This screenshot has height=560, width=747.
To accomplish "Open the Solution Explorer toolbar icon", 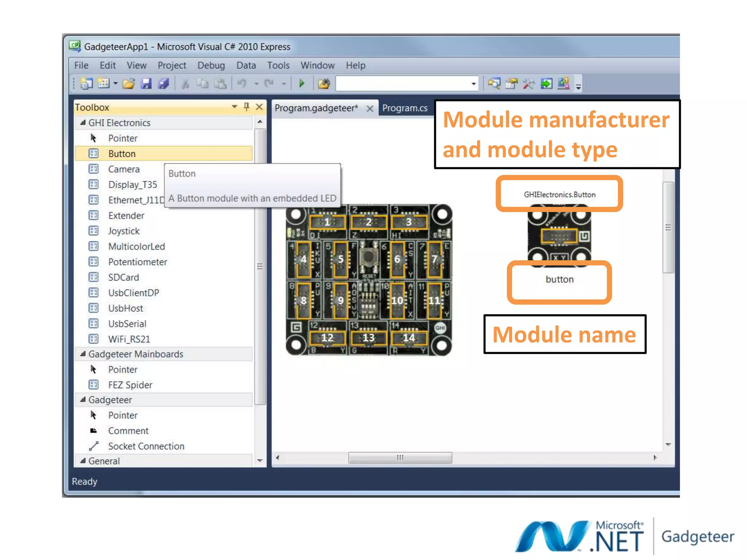I will pyautogui.click(x=494, y=84).
